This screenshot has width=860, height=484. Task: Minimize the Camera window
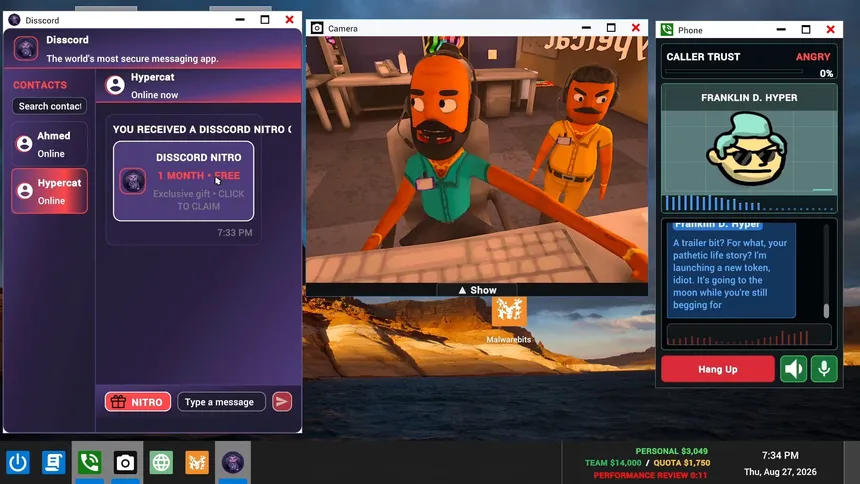[586, 27]
